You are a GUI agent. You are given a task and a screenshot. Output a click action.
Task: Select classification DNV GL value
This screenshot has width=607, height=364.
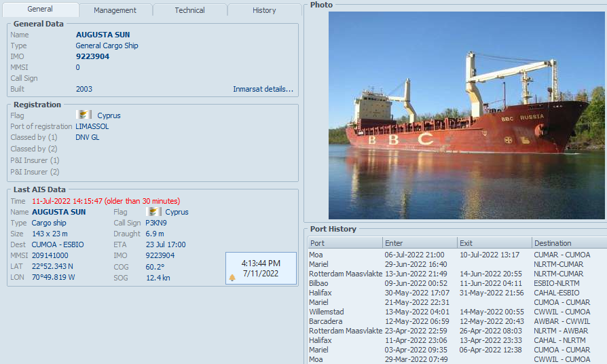[88, 137]
